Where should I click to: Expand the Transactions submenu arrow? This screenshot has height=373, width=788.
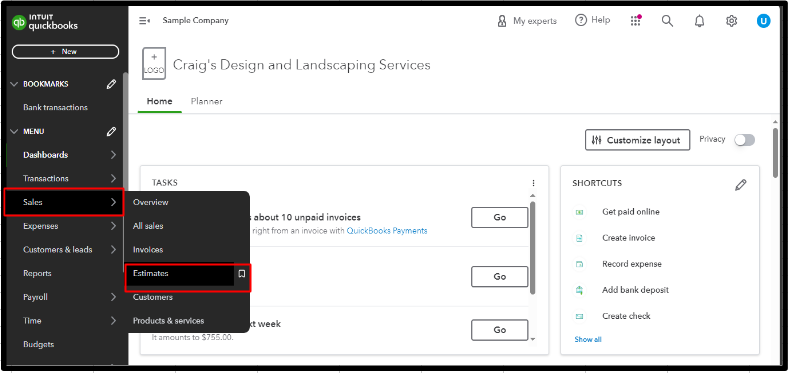coord(113,178)
